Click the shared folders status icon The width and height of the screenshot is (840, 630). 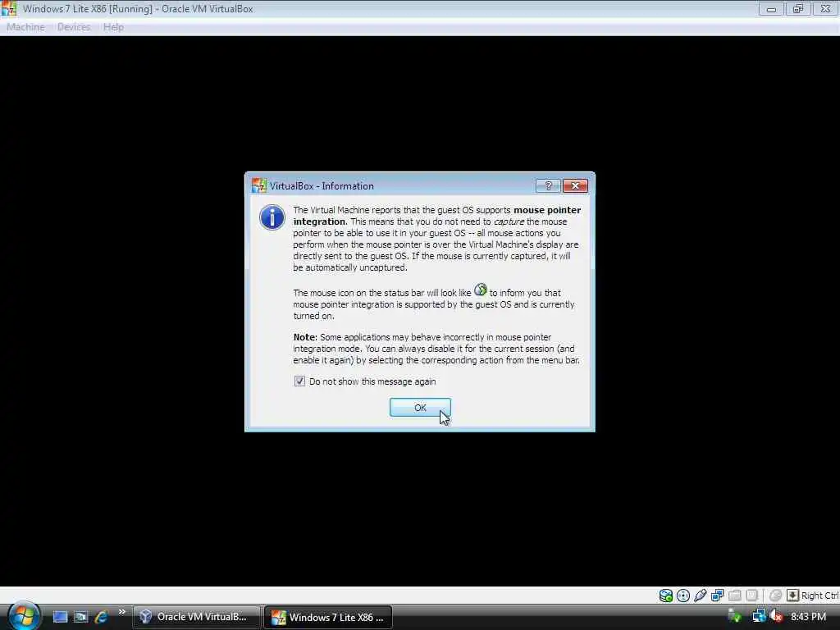734,596
